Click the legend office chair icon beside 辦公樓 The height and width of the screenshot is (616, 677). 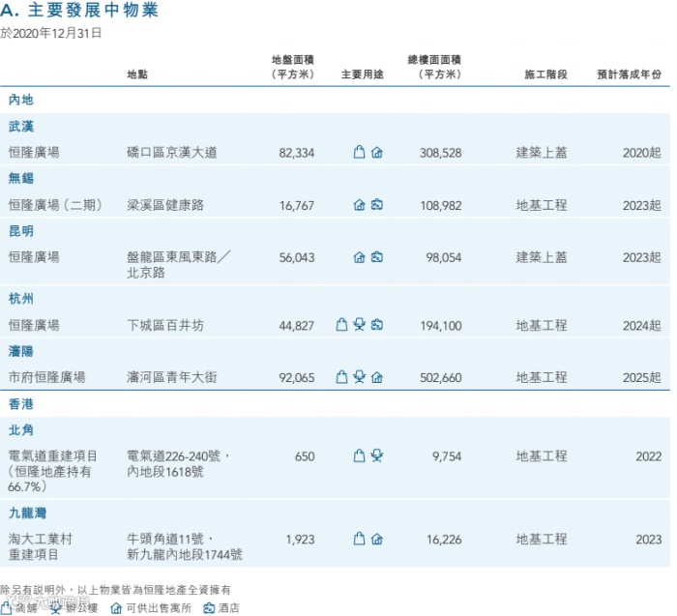pyautogui.click(x=55, y=608)
